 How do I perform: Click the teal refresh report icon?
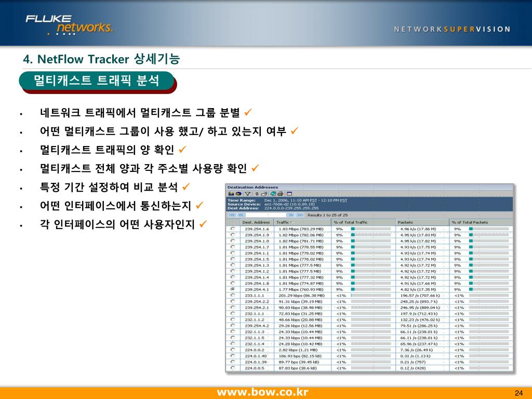273,194
